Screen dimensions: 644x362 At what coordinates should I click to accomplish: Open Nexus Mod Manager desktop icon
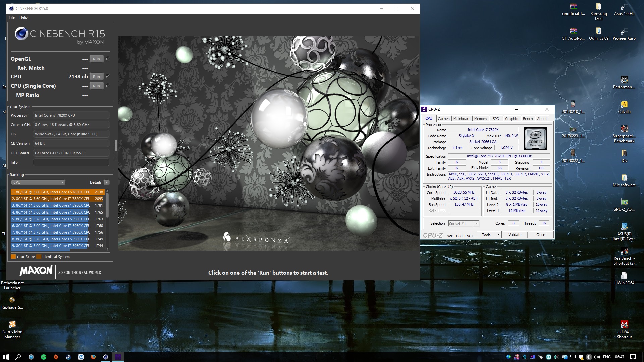pos(12,329)
